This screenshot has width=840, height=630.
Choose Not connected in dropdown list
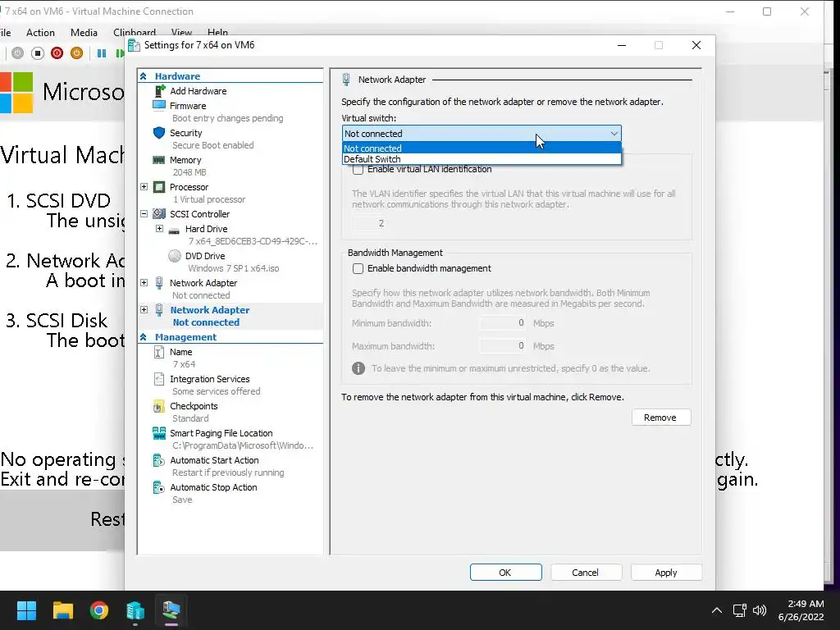click(482, 148)
